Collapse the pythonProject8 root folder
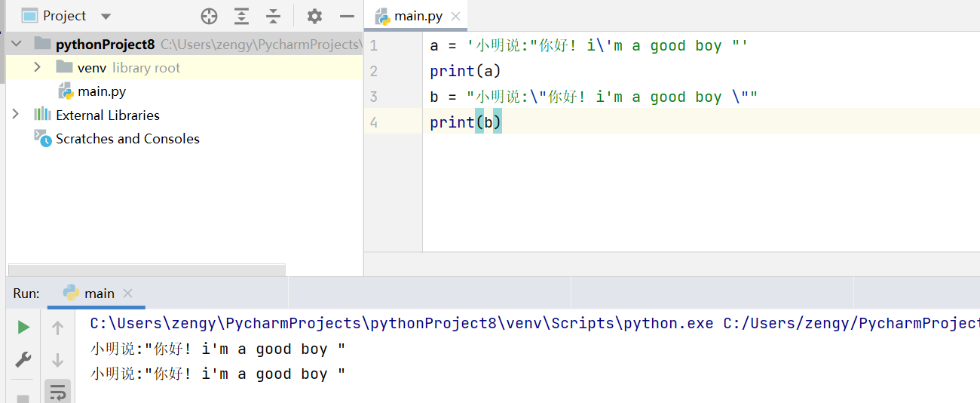The width and height of the screenshot is (980, 403). coord(17,44)
